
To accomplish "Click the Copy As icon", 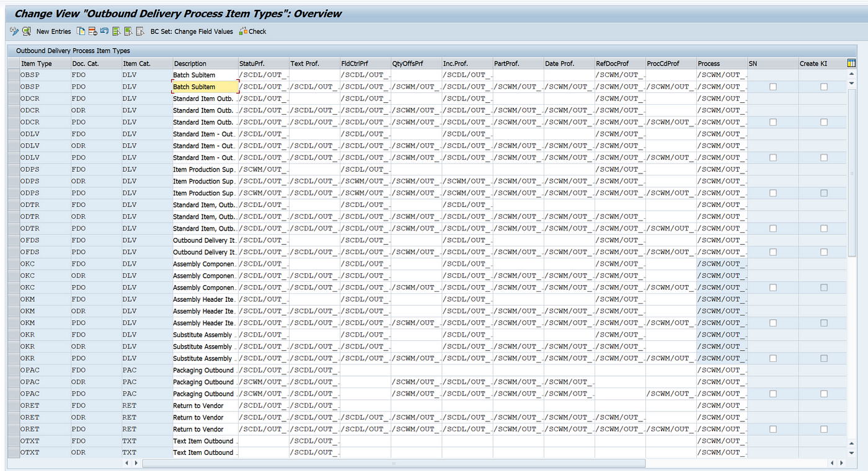I will tap(81, 31).
